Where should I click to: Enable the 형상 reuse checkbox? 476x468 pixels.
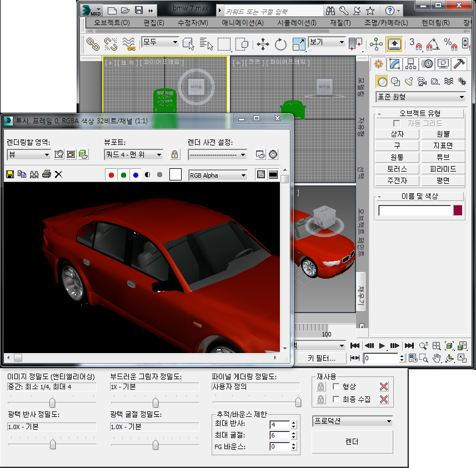point(335,386)
